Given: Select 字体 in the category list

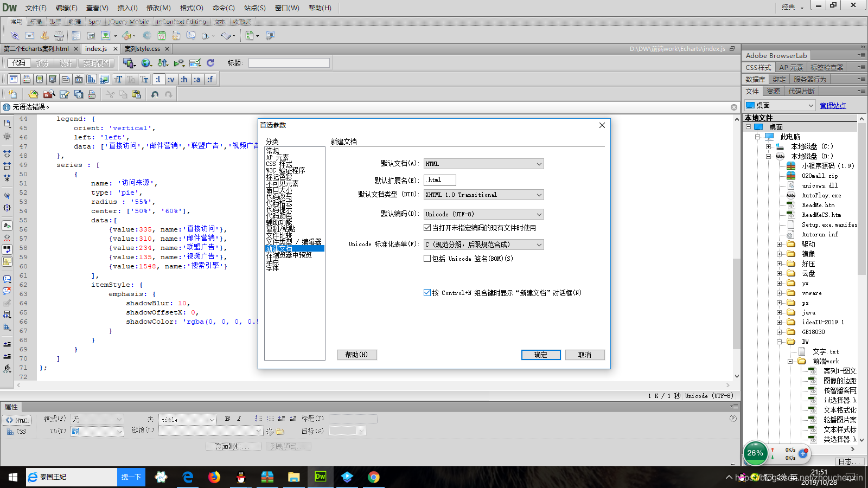Looking at the screenshot, I should (x=273, y=268).
